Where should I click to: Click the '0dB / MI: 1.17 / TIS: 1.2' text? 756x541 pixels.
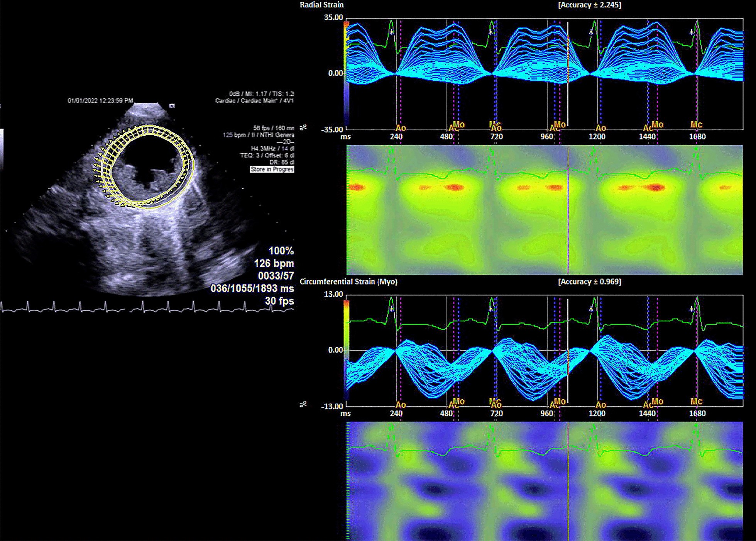tap(261, 94)
